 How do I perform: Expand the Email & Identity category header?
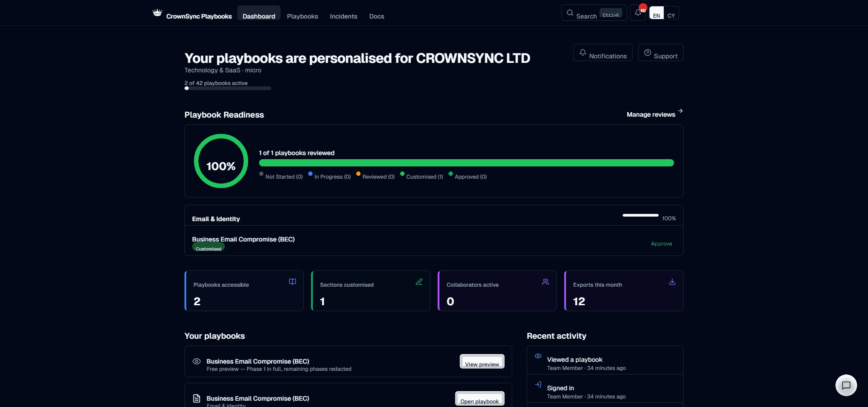(x=434, y=216)
